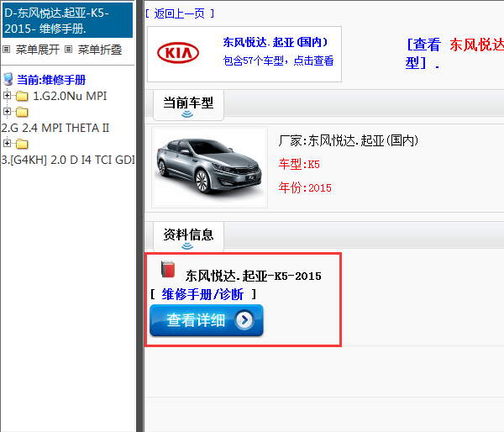Viewport: 504px width, 432px height.
Task: Click the silver K5 car thumbnail
Action: pos(209,167)
